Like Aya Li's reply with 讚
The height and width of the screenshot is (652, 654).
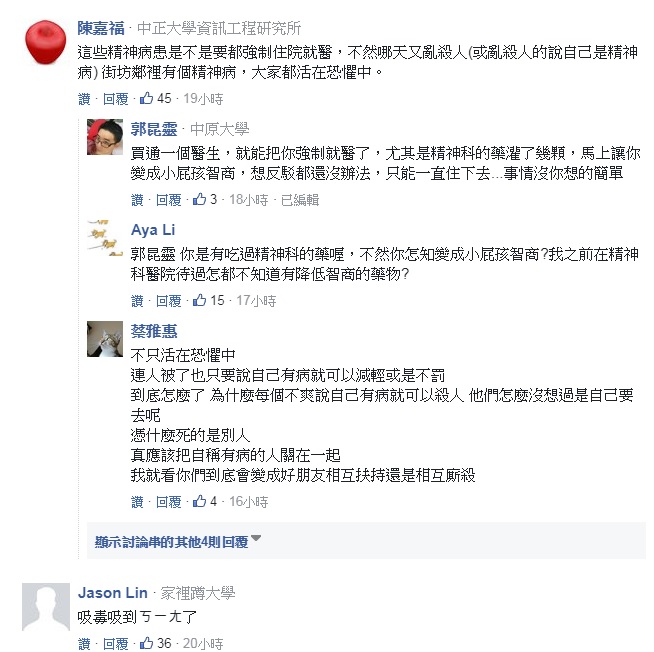click(137, 301)
